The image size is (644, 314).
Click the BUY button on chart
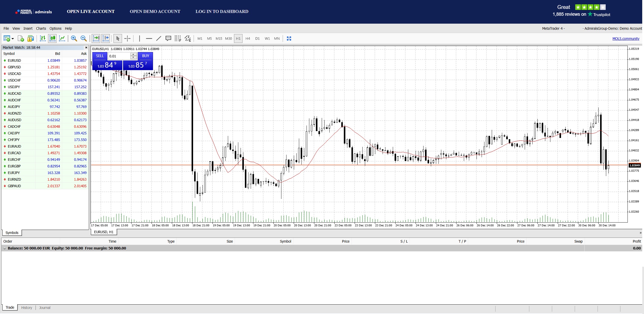pyautogui.click(x=145, y=56)
